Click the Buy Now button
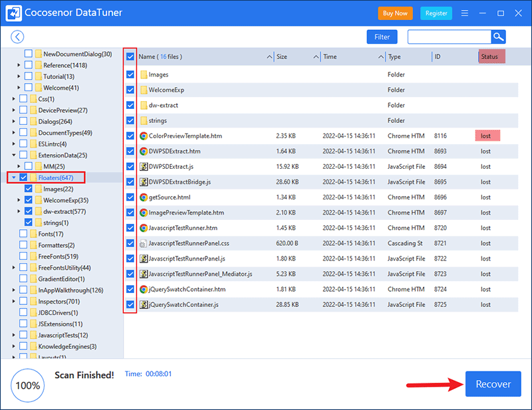The width and height of the screenshot is (532, 410). (x=395, y=13)
